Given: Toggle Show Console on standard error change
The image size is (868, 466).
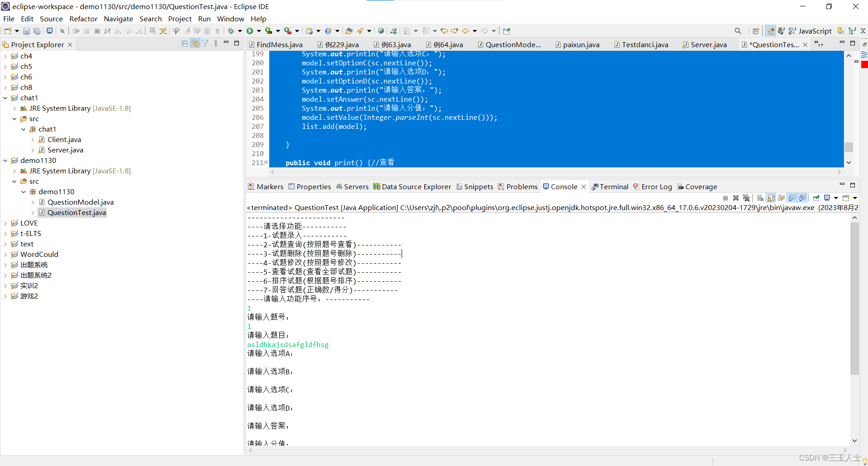Looking at the screenshot, I should tap(802, 198).
